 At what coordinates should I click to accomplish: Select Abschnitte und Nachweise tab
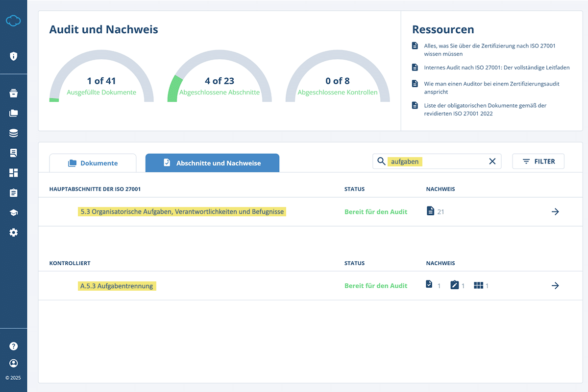212,163
